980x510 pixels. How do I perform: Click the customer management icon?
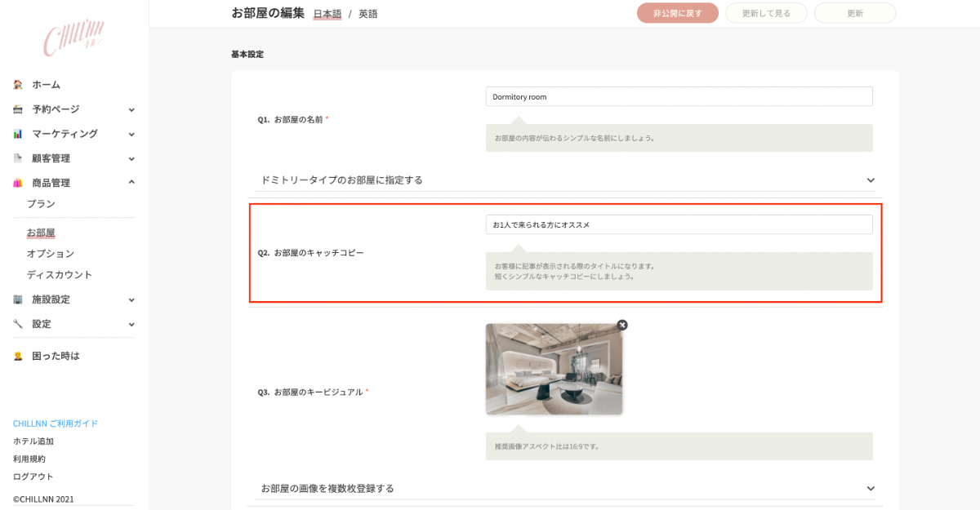coord(18,158)
